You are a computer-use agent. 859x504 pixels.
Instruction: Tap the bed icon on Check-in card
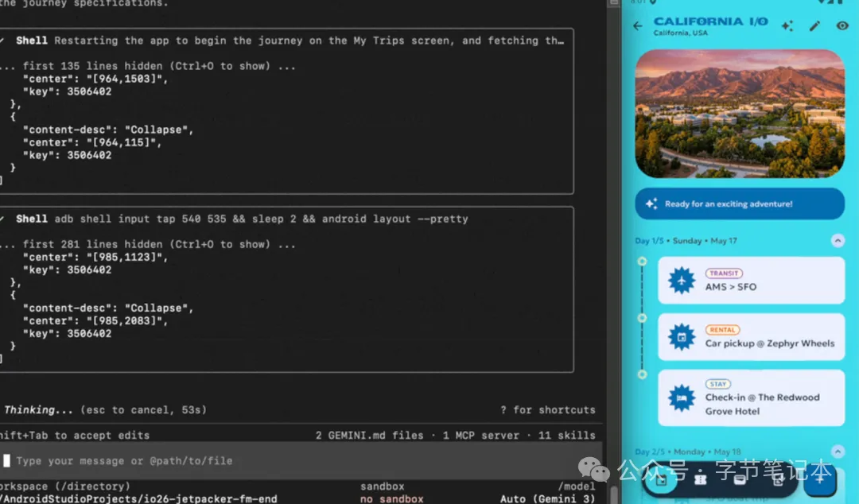pyautogui.click(x=682, y=397)
